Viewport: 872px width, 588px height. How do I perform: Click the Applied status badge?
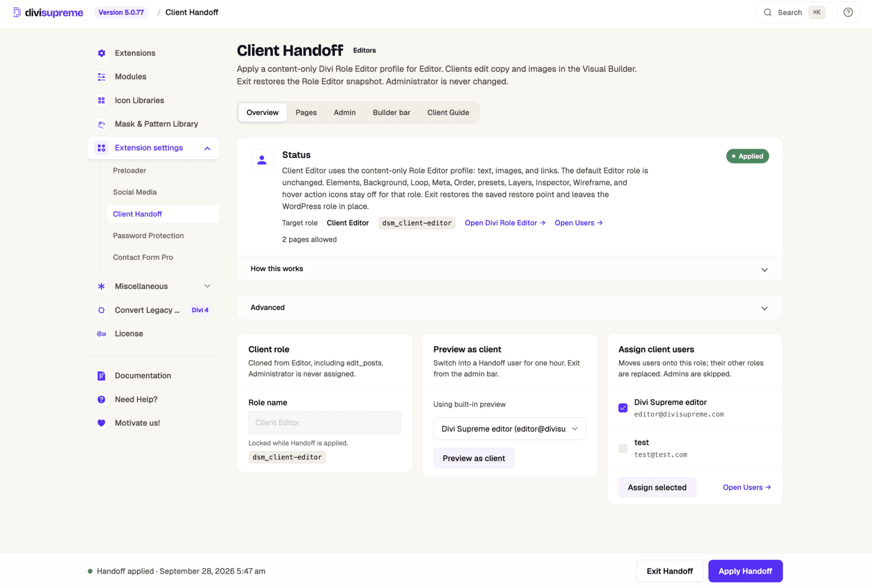pos(748,156)
